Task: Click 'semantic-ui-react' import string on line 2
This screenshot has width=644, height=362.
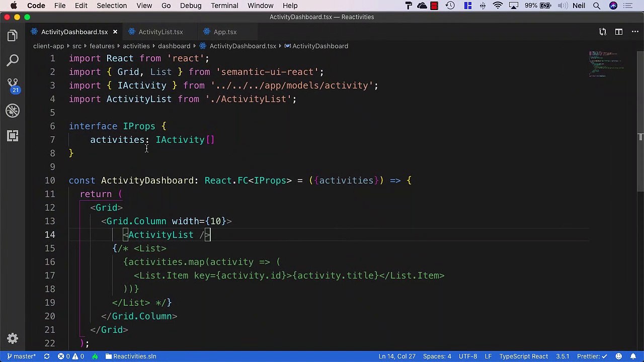Action: tap(270, 72)
